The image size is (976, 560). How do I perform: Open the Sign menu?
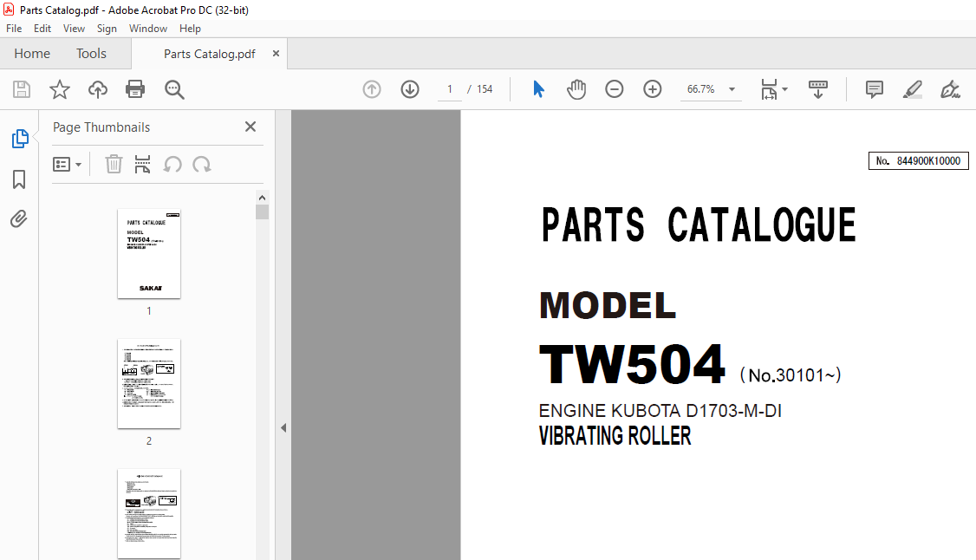coord(107,29)
